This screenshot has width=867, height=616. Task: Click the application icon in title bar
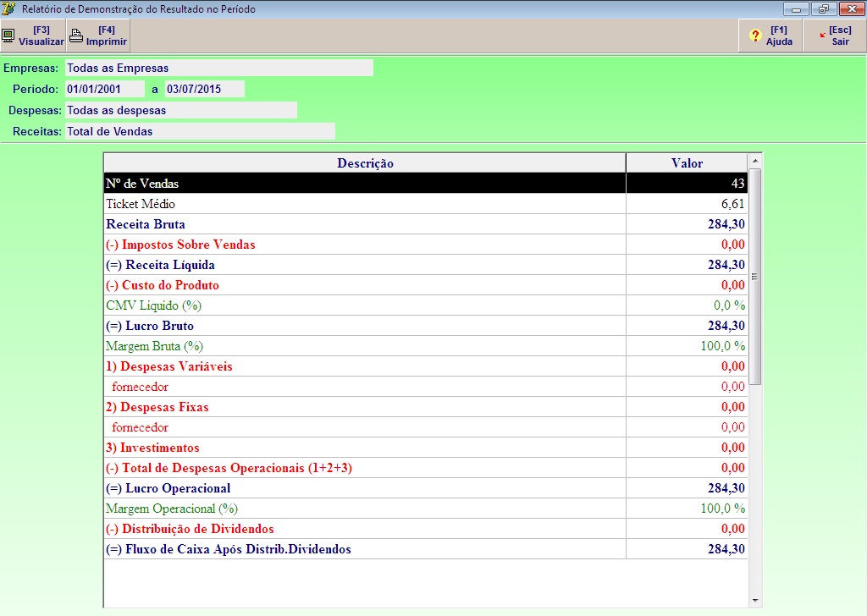pyautogui.click(x=9, y=9)
